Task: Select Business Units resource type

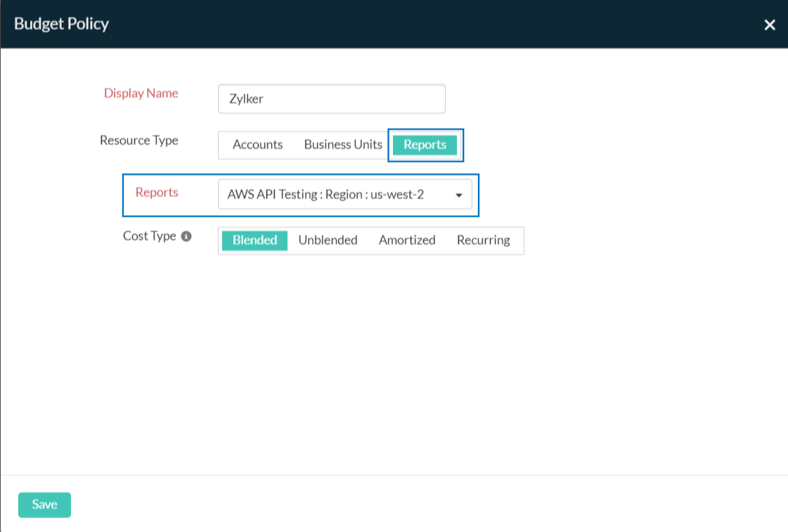Action: click(343, 145)
